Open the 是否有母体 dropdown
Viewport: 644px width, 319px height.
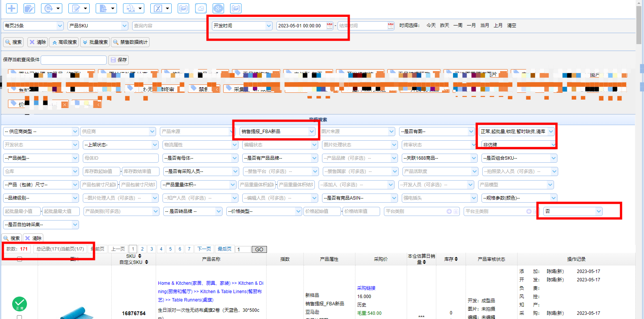tap(200, 158)
